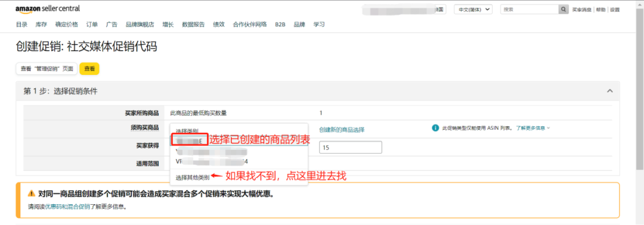Click 查看"管理促销"页面 button
The width and height of the screenshot is (644, 225).
(47, 69)
